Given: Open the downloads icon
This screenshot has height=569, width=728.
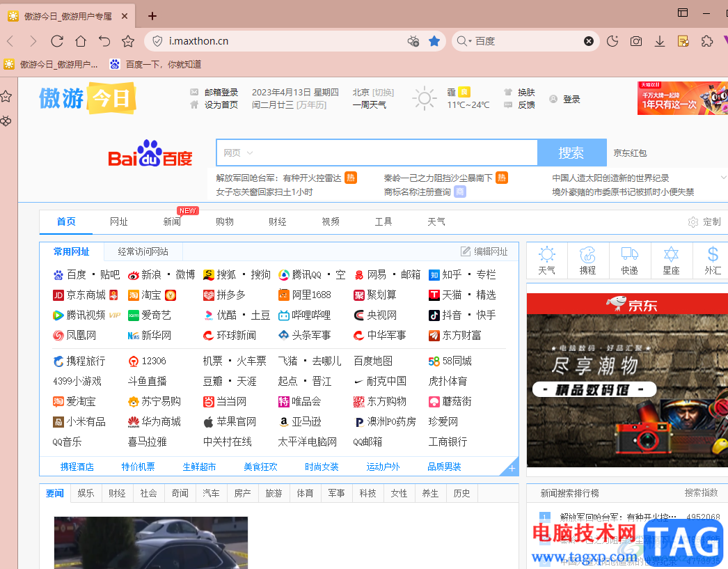Looking at the screenshot, I should pyautogui.click(x=660, y=41).
